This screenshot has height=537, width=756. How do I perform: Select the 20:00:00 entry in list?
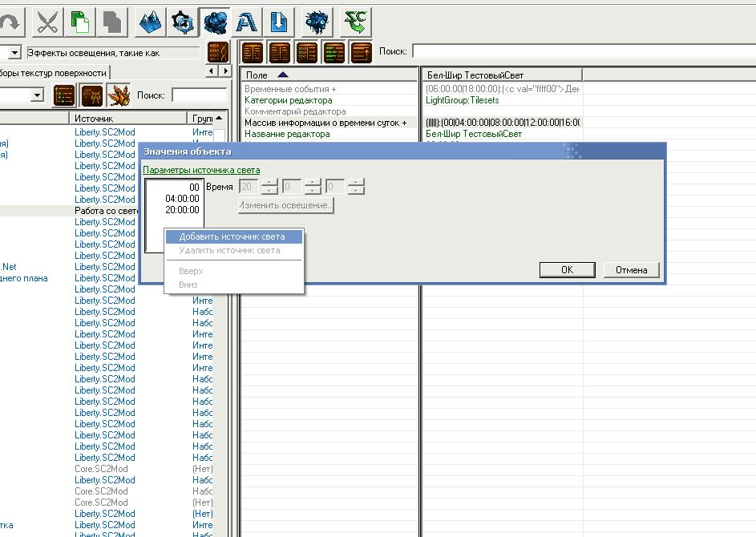point(175,210)
